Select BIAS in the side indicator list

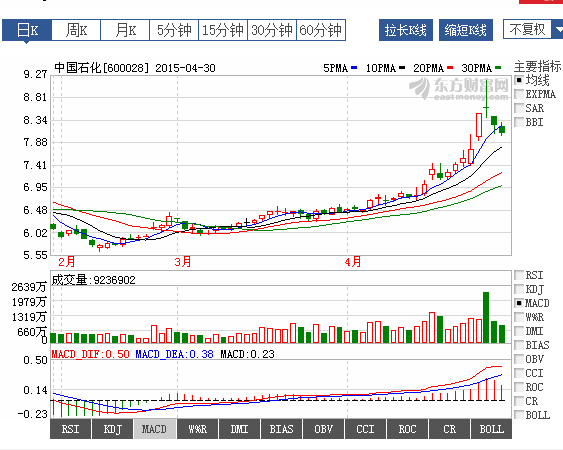[x=532, y=345]
